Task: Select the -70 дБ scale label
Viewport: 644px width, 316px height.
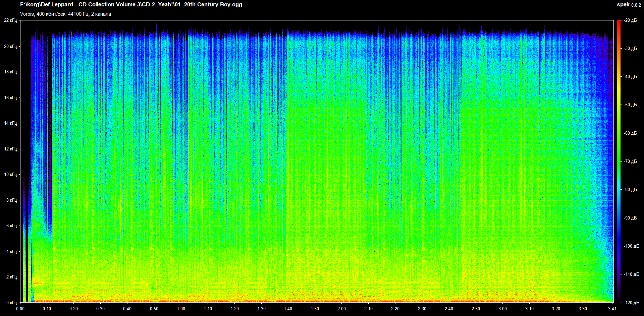Action: click(x=630, y=162)
